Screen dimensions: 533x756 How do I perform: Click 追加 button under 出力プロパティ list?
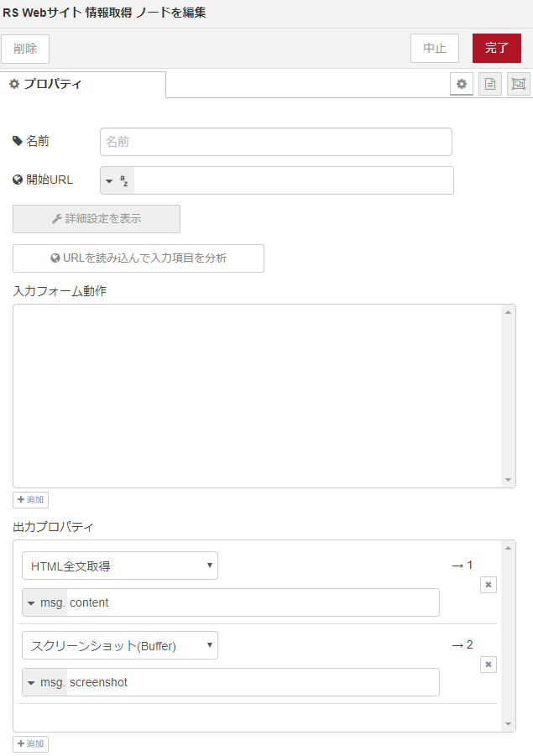click(30, 744)
